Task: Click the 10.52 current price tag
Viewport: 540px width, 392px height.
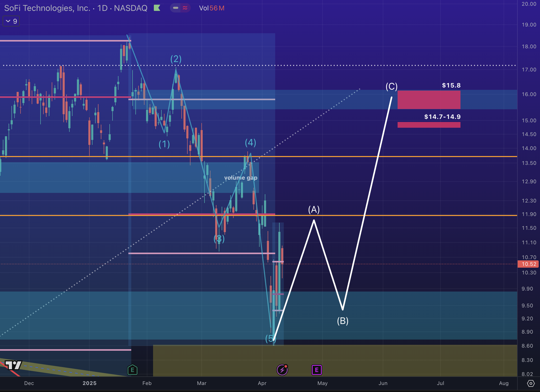Action: point(529,264)
